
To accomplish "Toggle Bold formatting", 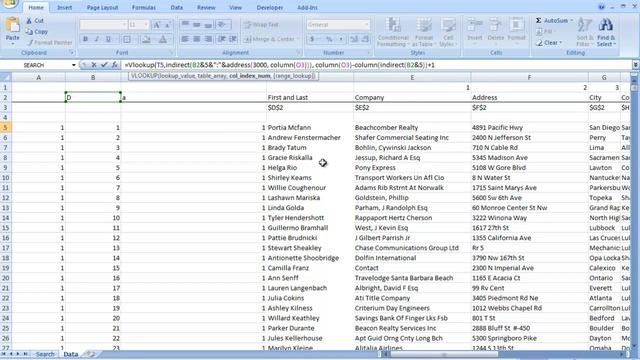I will pos(85,39).
